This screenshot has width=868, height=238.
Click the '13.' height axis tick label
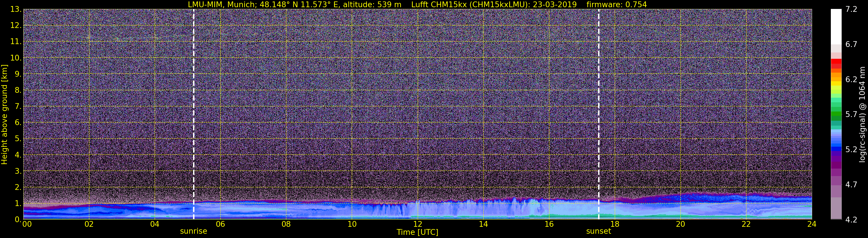click(16, 10)
